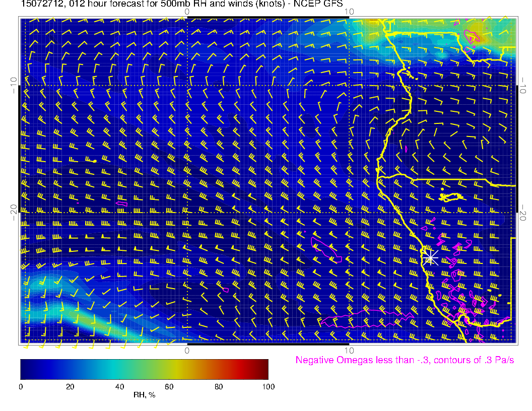Click the long magenta omega contour near the bottom
Screen dimensions: 532x411
[366, 319]
